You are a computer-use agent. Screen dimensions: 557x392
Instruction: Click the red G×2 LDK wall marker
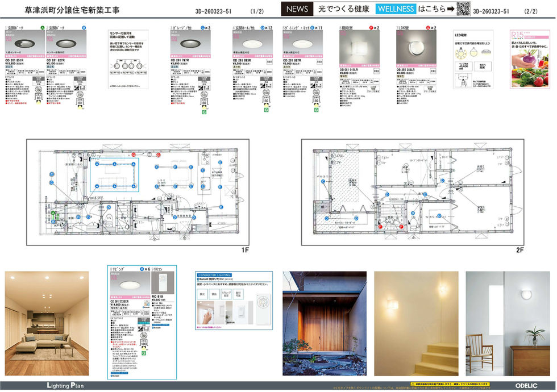431,28
